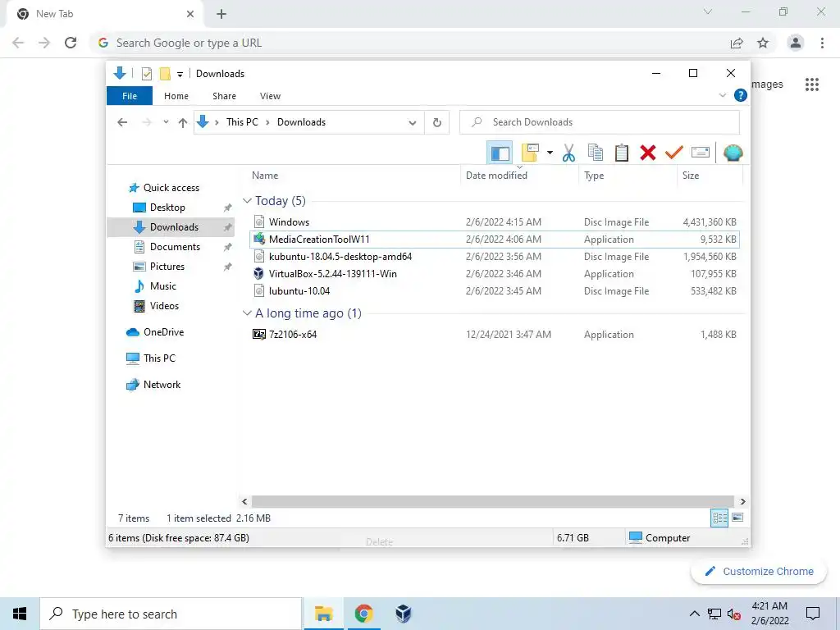Bookmark this tab with the star icon
This screenshot has width=840, height=630.
[x=763, y=43]
